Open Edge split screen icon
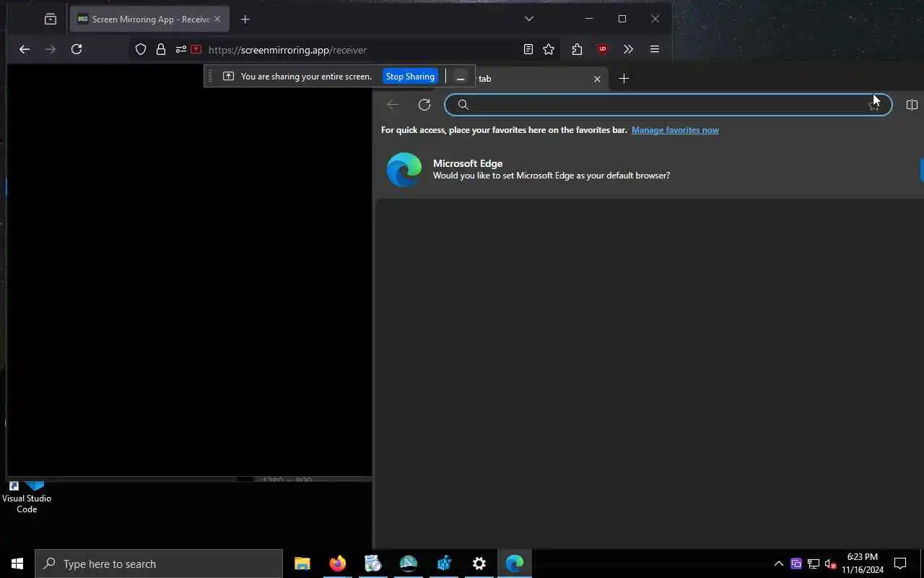 [x=912, y=105]
